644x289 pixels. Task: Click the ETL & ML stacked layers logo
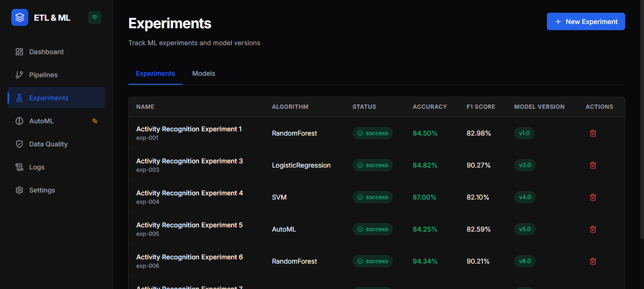pyautogui.click(x=20, y=17)
